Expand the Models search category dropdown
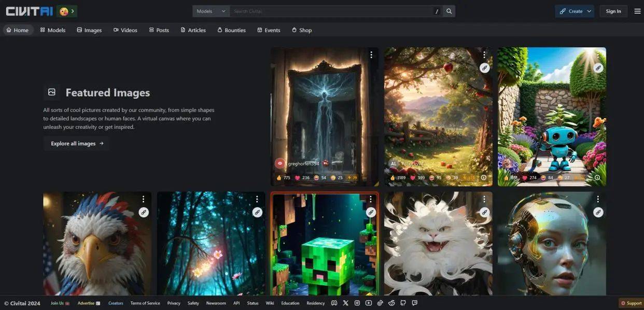The height and width of the screenshot is (310, 644). click(x=211, y=11)
